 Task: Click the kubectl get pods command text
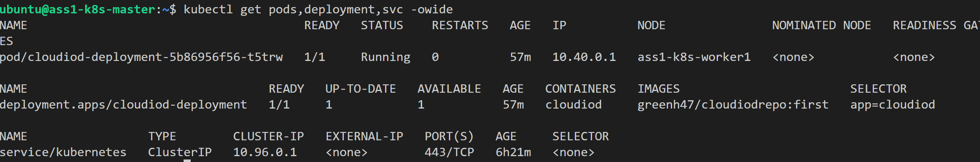tap(318, 10)
